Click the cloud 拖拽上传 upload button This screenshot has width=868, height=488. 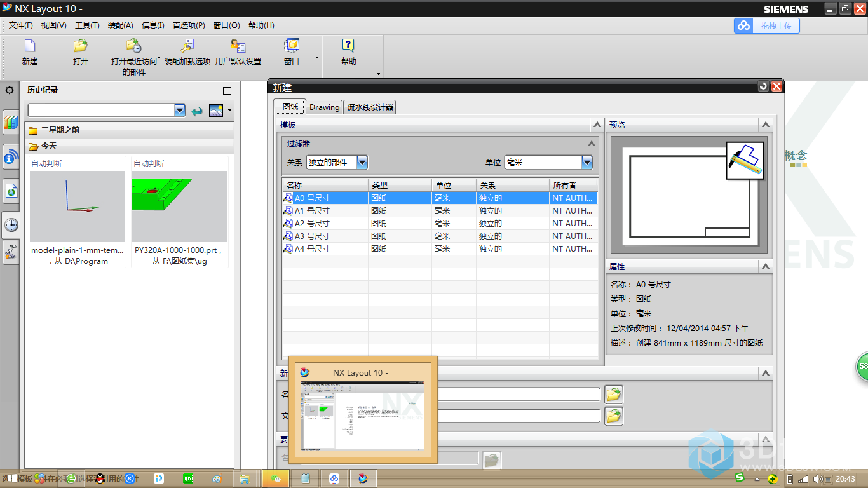tap(767, 25)
